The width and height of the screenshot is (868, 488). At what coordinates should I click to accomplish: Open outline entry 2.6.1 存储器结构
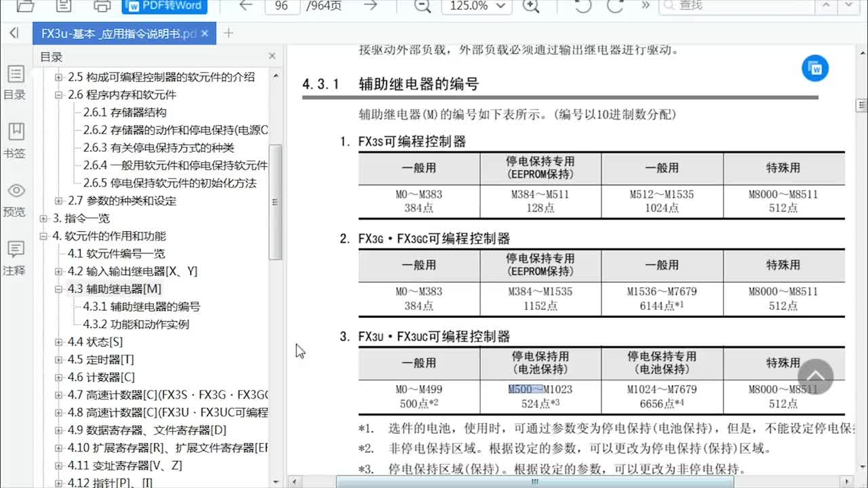coord(125,113)
